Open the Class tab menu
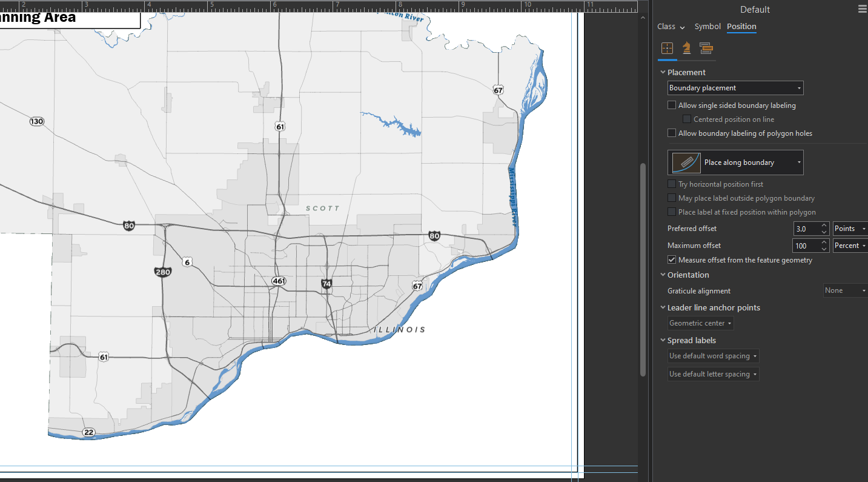Viewport: 868px width, 482px height. (x=670, y=27)
